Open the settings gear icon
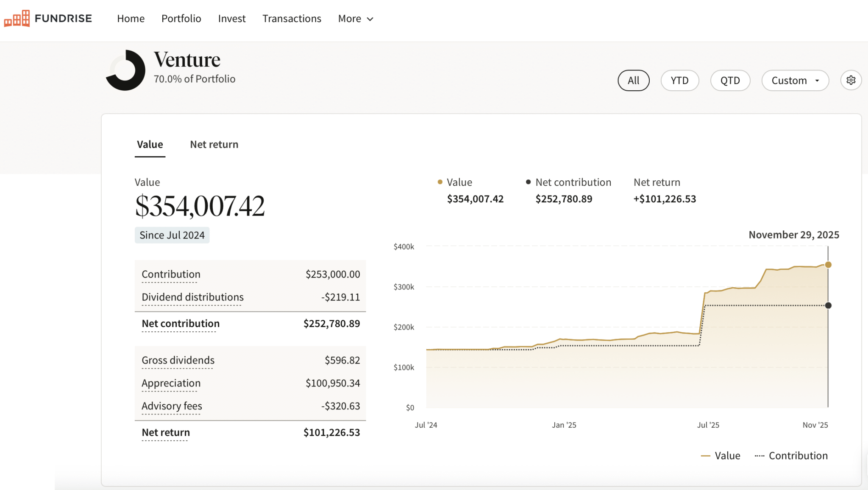The height and width of the screenshot is (490, 868). tap(851, 80)
